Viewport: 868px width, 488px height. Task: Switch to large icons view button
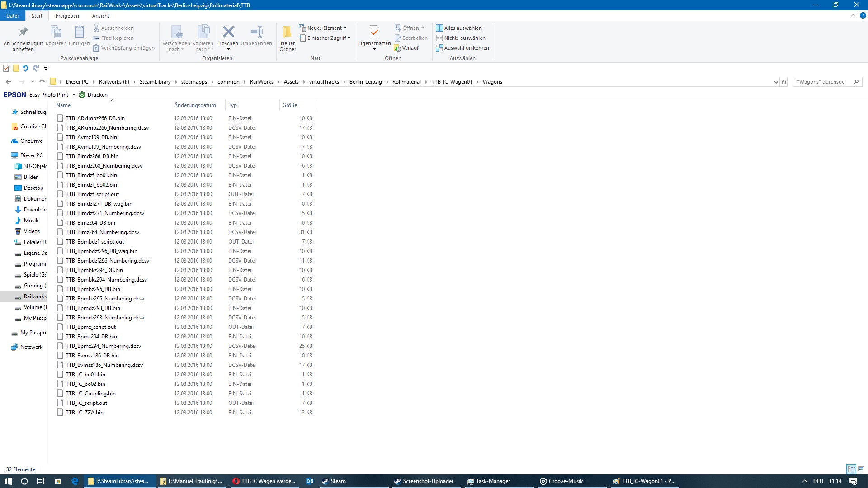(x=861, y=469)
